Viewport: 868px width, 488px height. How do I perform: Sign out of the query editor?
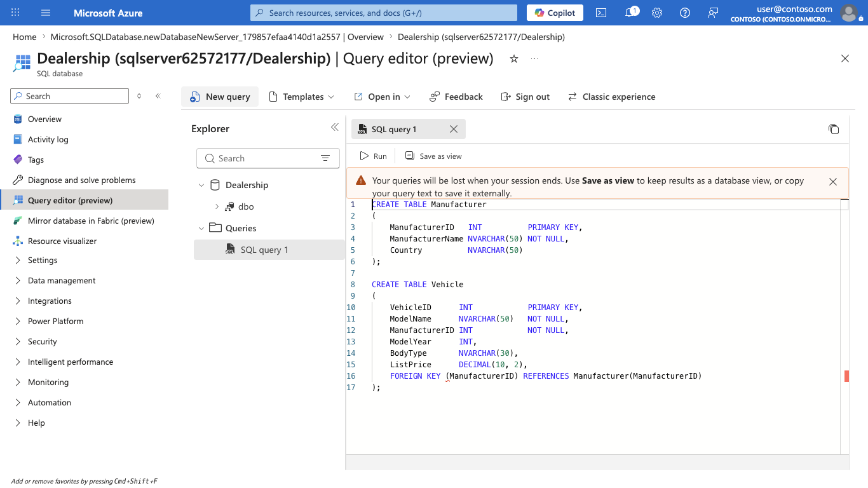525,97
